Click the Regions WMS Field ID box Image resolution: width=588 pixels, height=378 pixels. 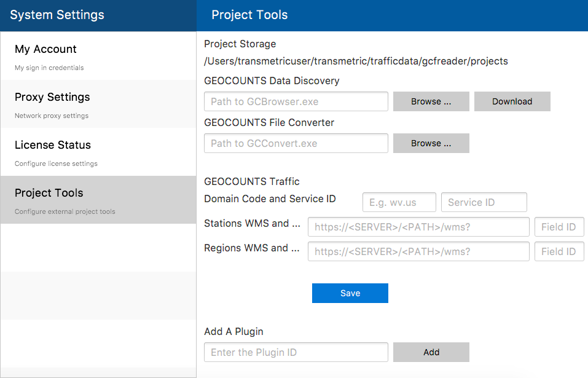pos(559,251)
